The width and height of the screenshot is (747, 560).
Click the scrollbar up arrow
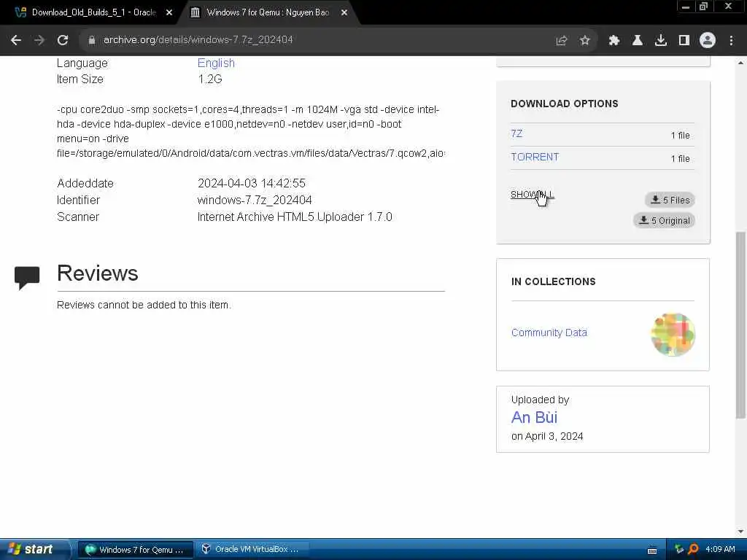tap(740, 63)
